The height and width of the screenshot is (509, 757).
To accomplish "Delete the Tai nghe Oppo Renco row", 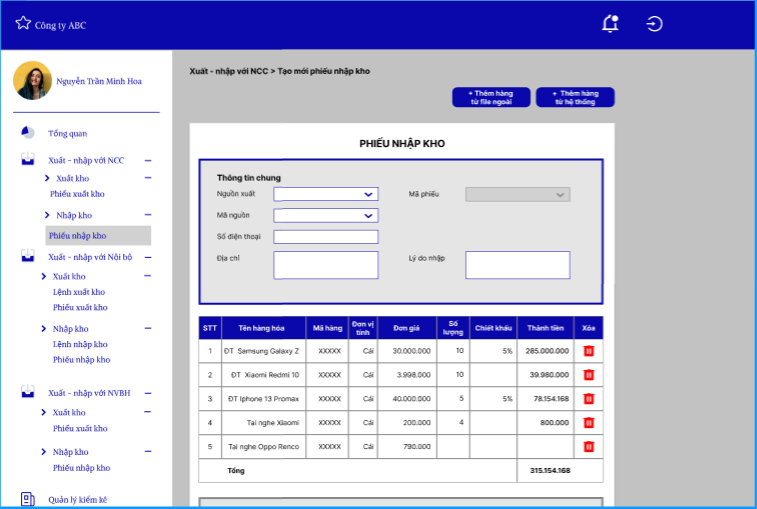I will coord(589,447).
